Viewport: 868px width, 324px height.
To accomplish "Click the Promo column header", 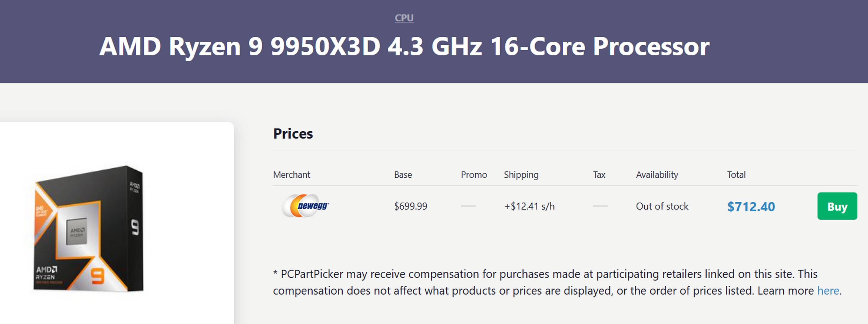I will [x=474, y=175].
